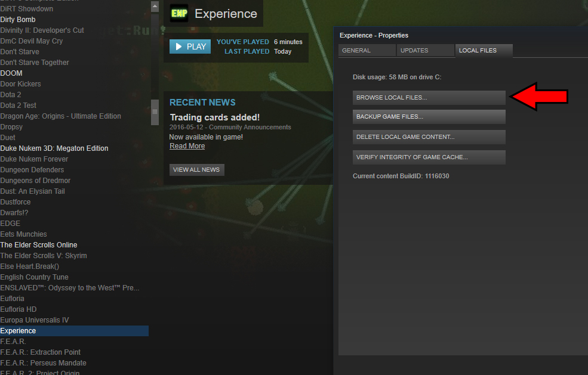Select Dust: An Elysian Tail

[x=33, y=191]
